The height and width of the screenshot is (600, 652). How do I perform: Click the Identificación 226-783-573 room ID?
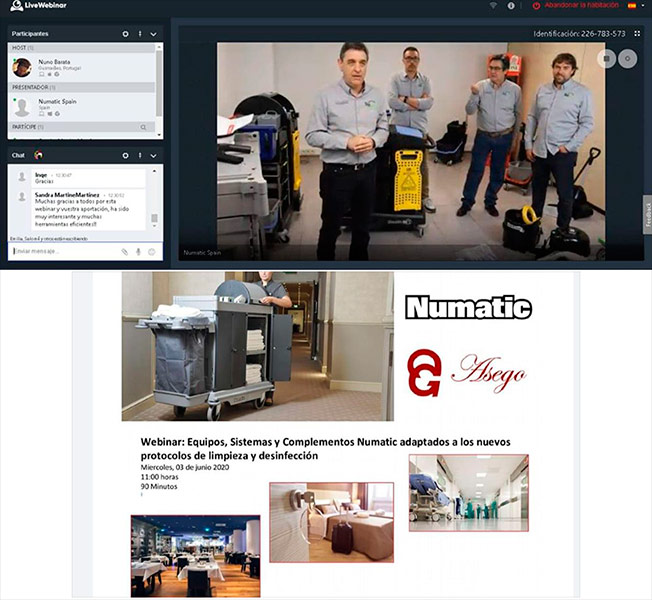(579, 34)
